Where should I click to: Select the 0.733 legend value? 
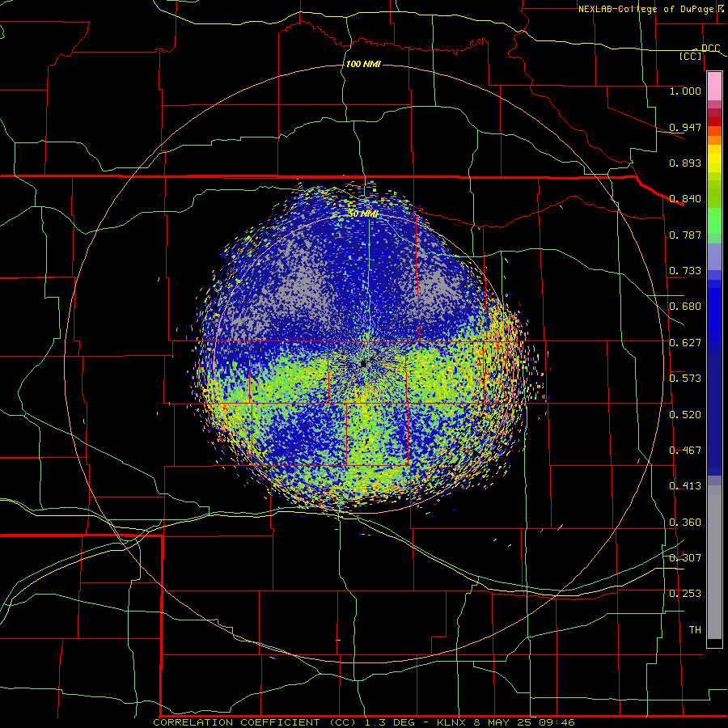685,271
